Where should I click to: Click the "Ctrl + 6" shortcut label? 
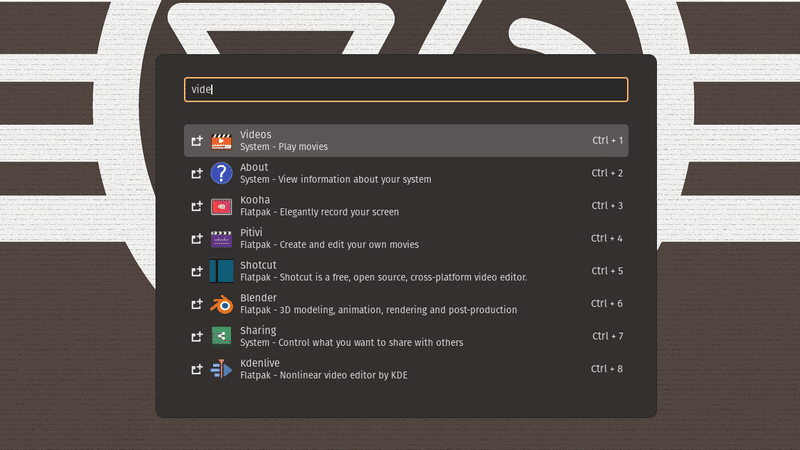pyautogui.click(x=607, y=304)
